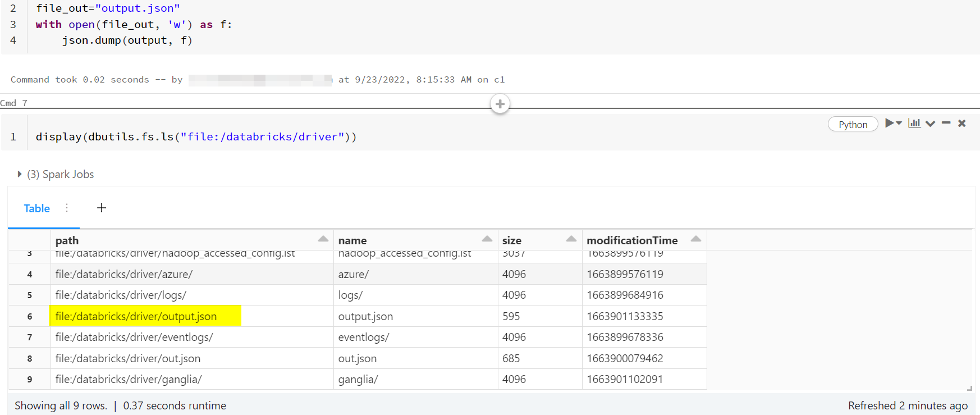Screen dimensions: 980x415
Task: Select file:/databricks/driver/output.json path cell
Action: click(x=192, y=316)
